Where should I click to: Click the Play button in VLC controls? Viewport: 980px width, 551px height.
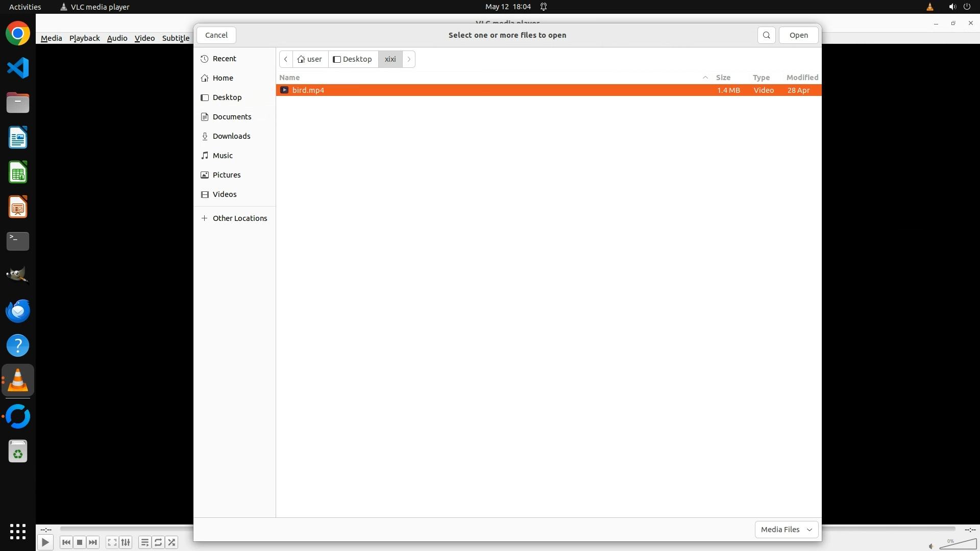click(x=45, y=542)
